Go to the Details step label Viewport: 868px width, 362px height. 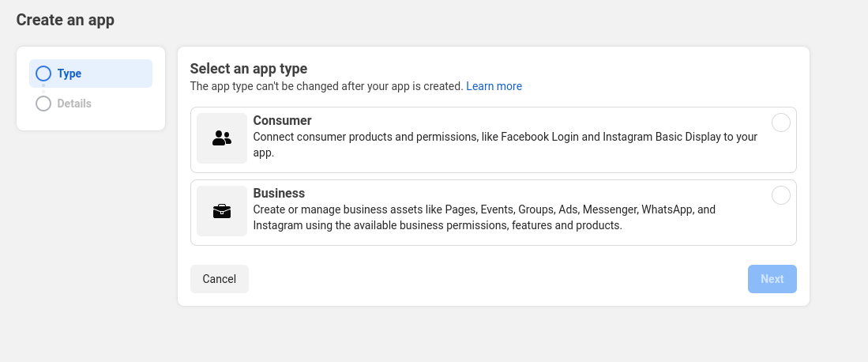[74, 104]
